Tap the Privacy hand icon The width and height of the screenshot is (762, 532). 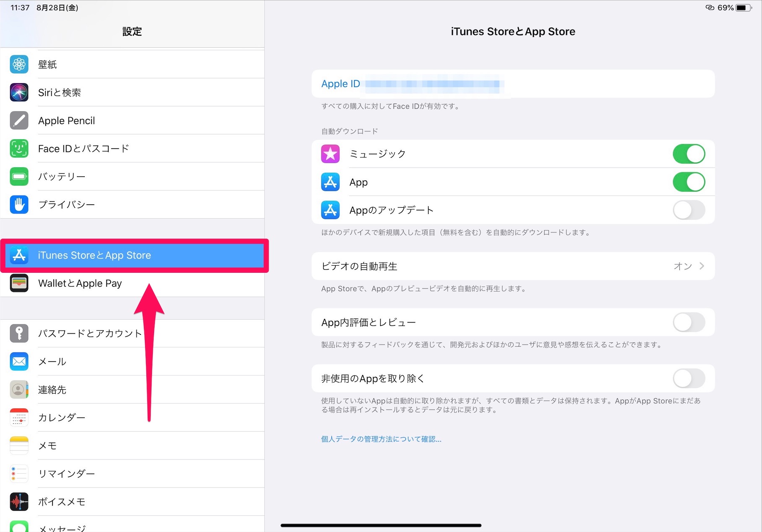click(19, 205)
